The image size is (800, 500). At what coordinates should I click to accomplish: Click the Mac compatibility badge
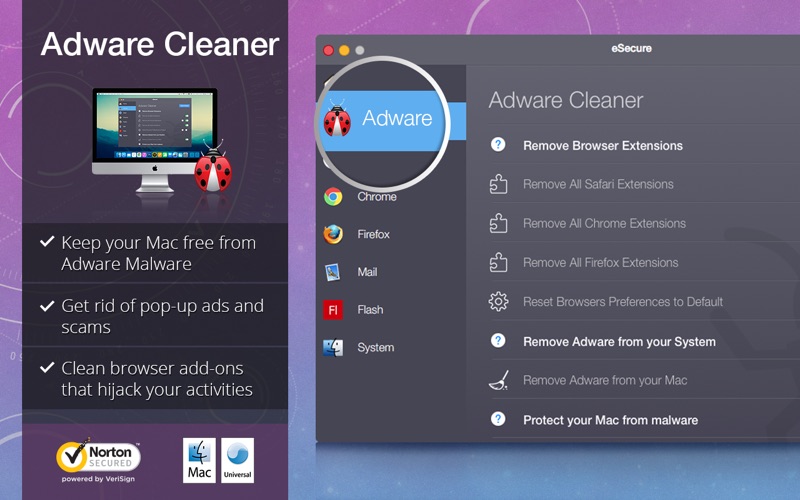coord(199,460)
